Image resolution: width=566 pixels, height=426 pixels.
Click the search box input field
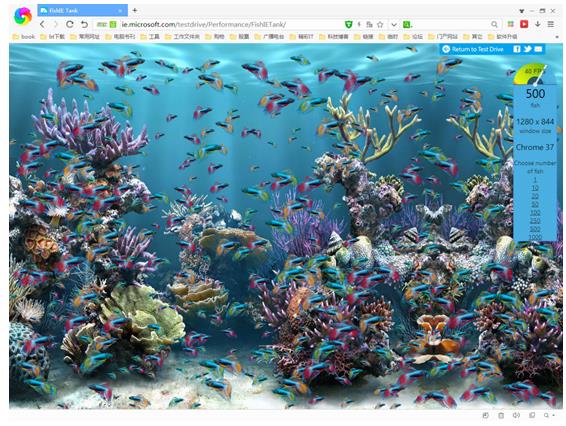pos(451,25)
